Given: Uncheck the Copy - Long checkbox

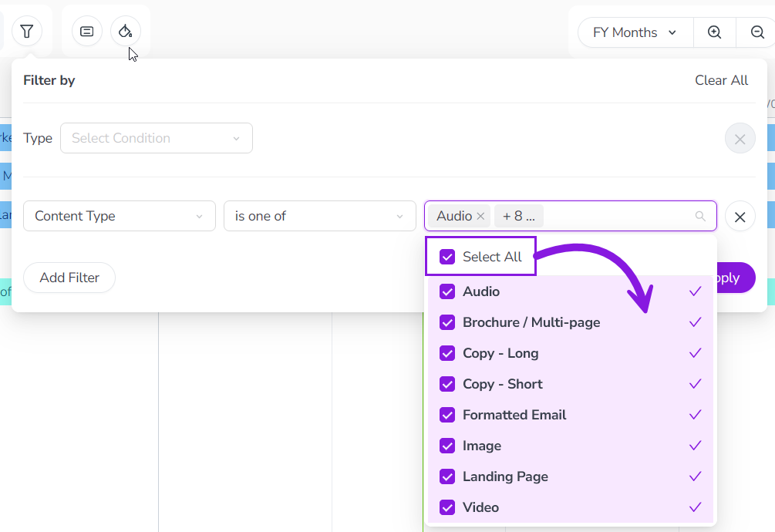Looking at the screenshot, I should pos(447,353).
